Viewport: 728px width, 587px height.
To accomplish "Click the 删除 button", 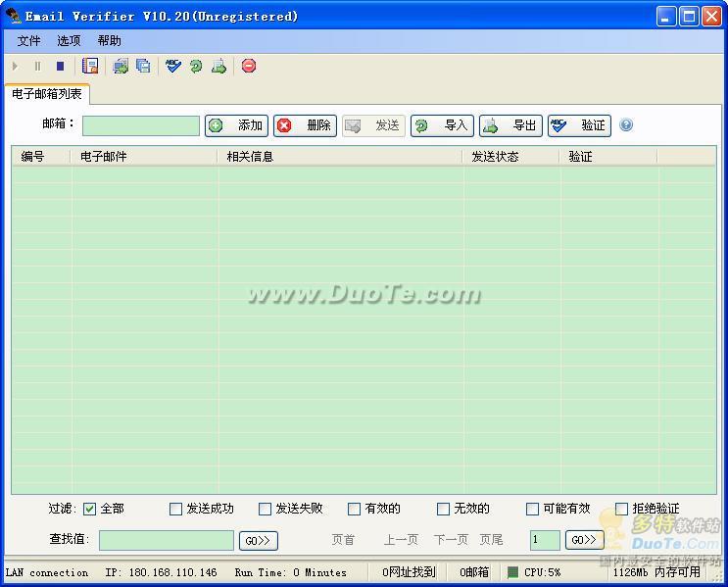I will point(305,125).
